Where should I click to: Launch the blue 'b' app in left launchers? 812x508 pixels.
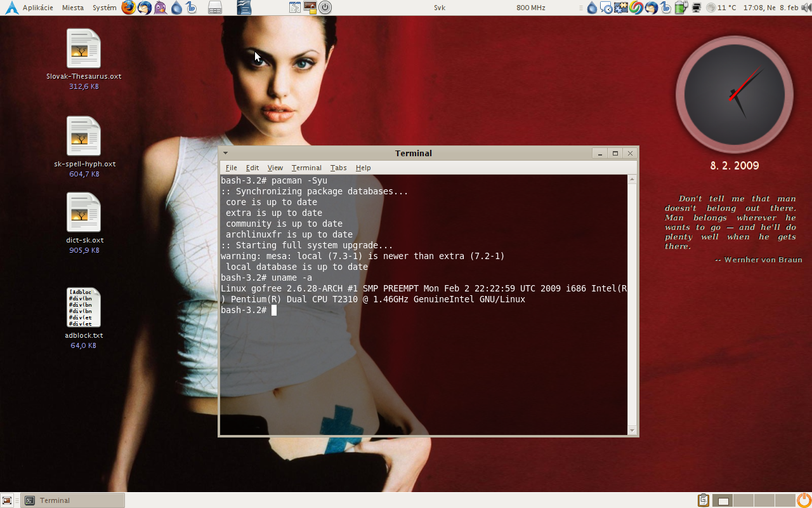coord(191,8)
